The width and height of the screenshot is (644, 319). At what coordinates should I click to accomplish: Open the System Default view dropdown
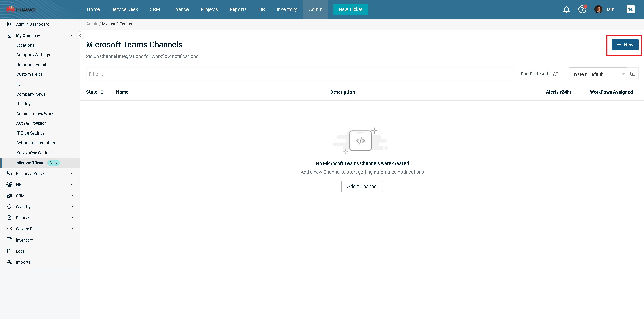[598, 74]
